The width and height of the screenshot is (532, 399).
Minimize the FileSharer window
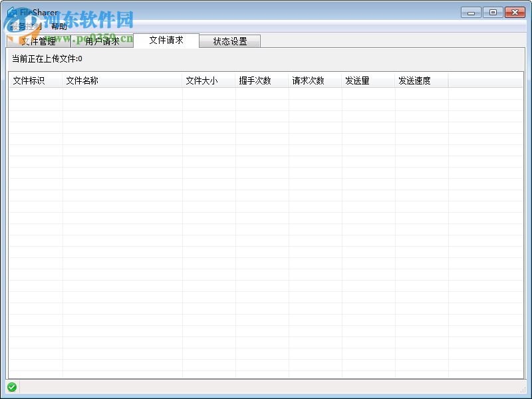point(470,12)
